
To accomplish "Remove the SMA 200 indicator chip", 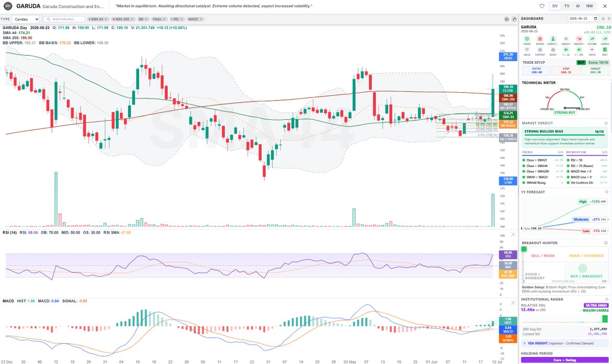I will (132, 19).
